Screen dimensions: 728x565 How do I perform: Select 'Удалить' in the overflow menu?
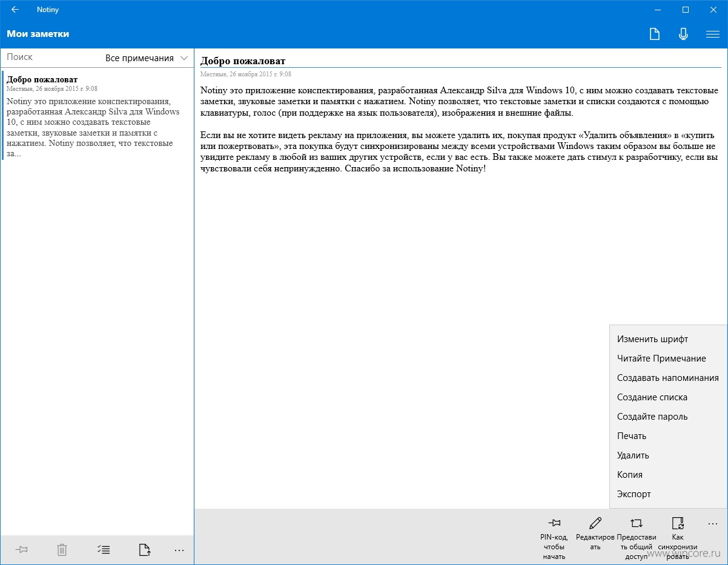coord(668,455)
